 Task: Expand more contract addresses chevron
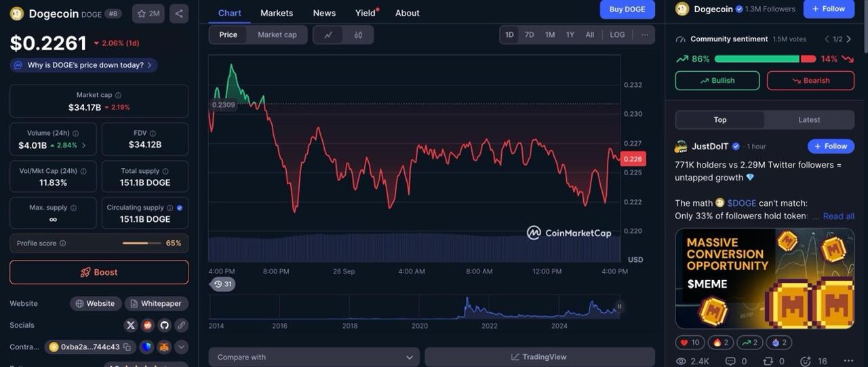(181, 347)
